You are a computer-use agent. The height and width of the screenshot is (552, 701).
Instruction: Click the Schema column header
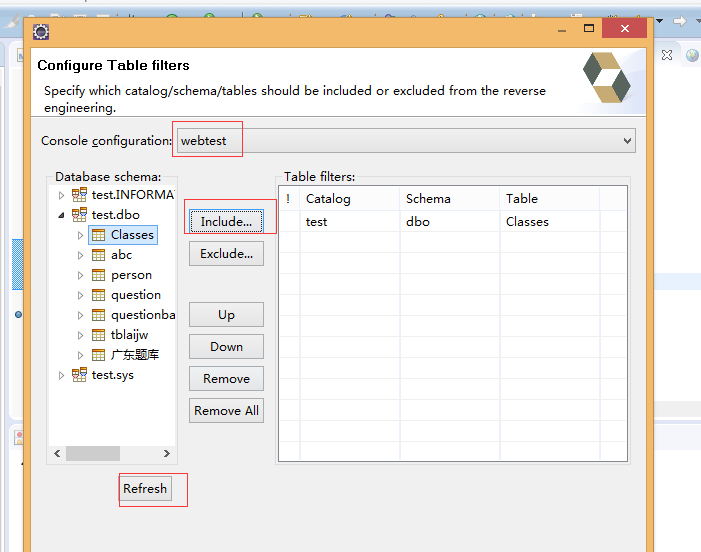[x=450, y=198]
